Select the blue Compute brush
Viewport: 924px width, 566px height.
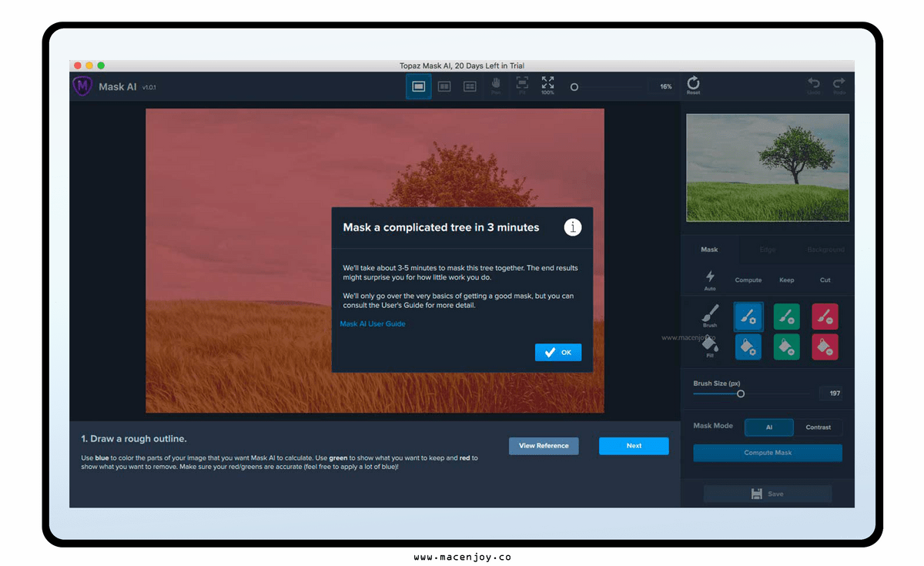coord(748,316)
